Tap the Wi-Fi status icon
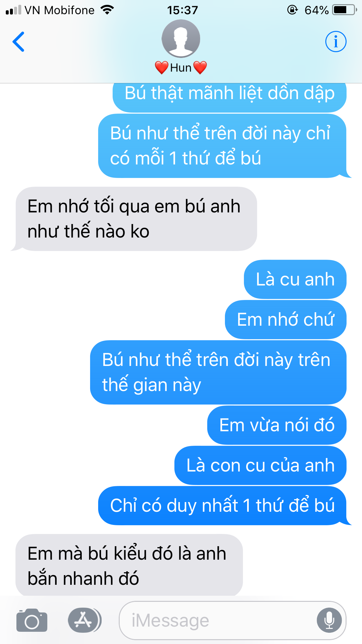This screenshot has height=644, width=362. coord(107,10)
